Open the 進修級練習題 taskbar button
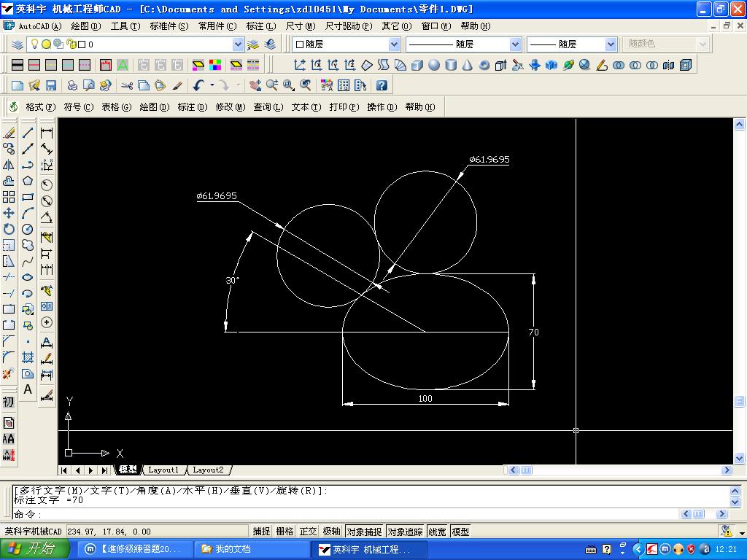This screenshot has height=560, width=747. point(136,549)
